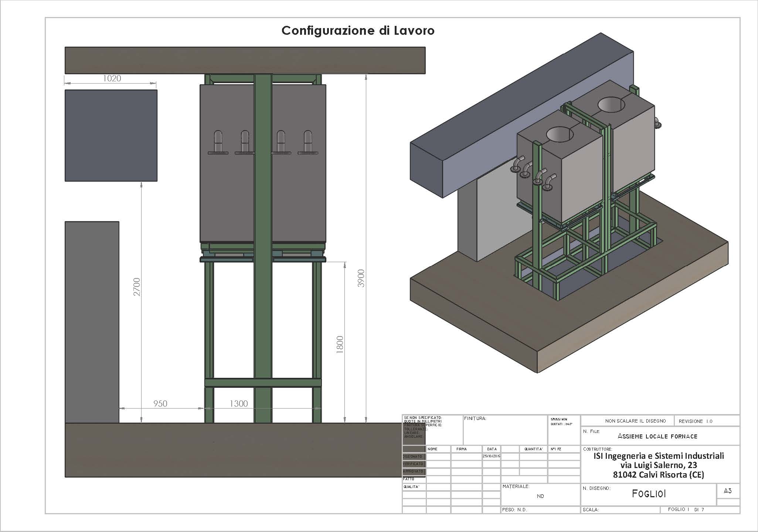Click the "QUANTITA'" column header
Viewport: 758px width, 532px height.
tap(533, 449)
